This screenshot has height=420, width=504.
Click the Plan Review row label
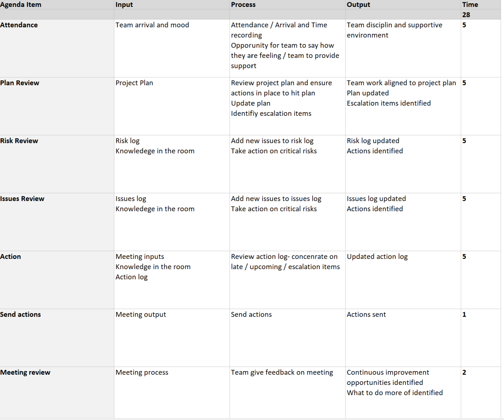pyautogui.click(x=20, y=83)
